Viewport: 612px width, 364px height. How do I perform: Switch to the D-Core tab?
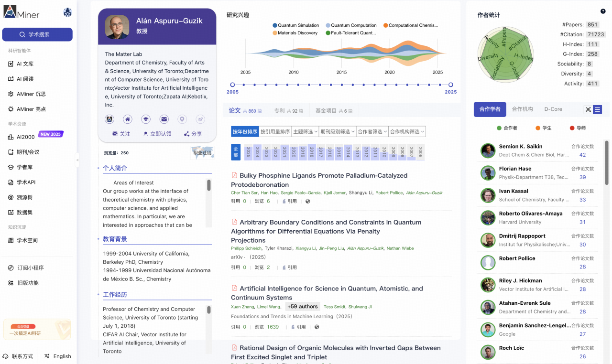click(553, 109)
